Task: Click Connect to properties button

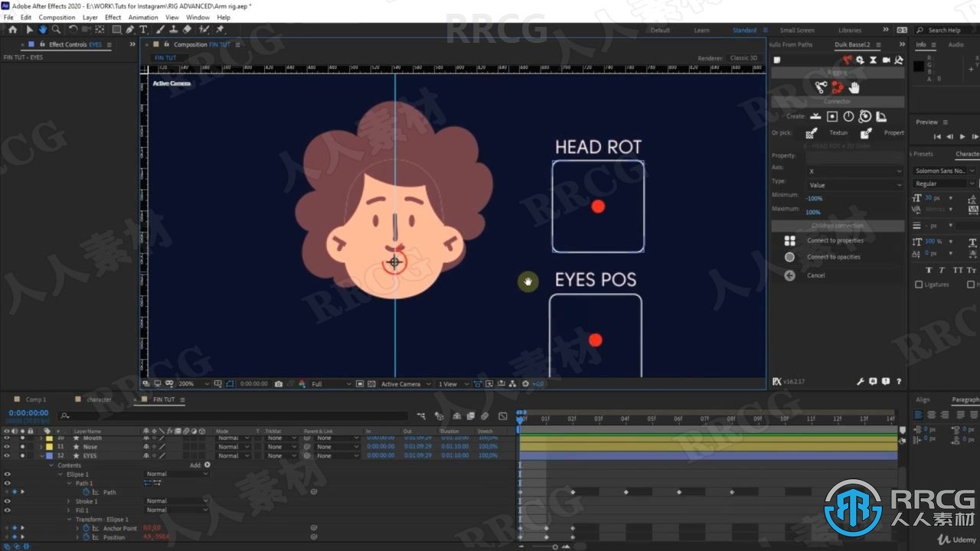Action: coord(835,240)
